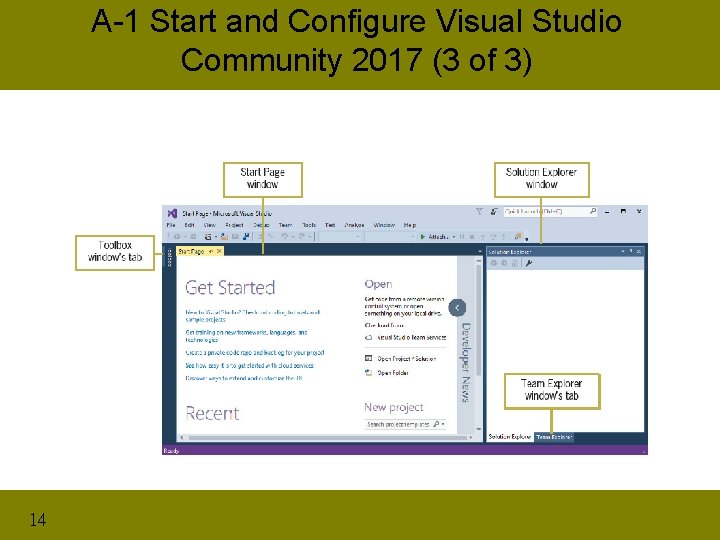
Task: Click the toolbar icon before the overflow arrow
Action: pyautogui.click(x=518, y=236)
